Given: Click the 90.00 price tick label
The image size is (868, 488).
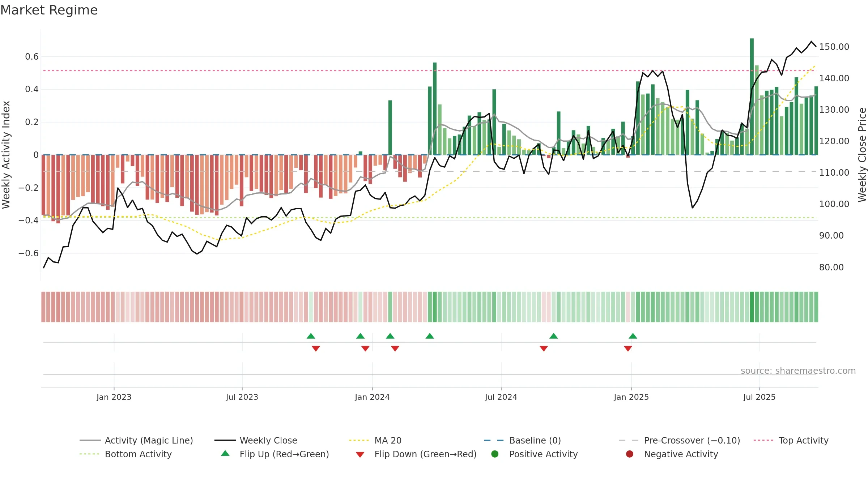Looking at the screenshot, I should point(831,236).
